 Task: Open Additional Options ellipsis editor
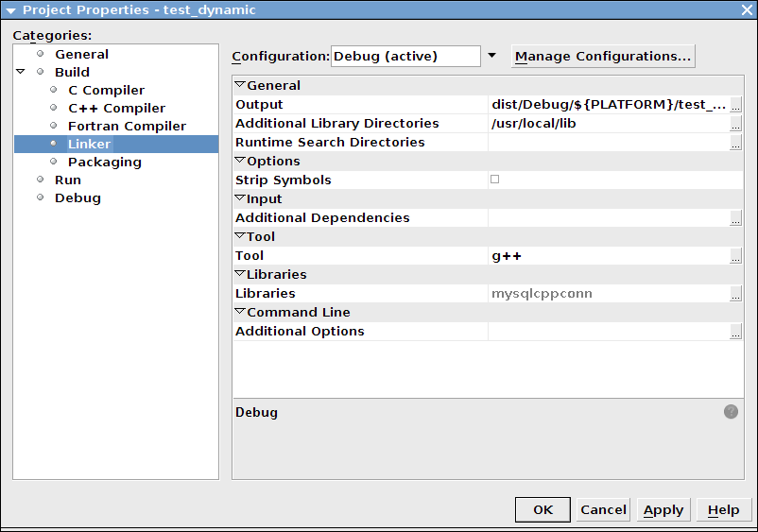pos(736,332)
